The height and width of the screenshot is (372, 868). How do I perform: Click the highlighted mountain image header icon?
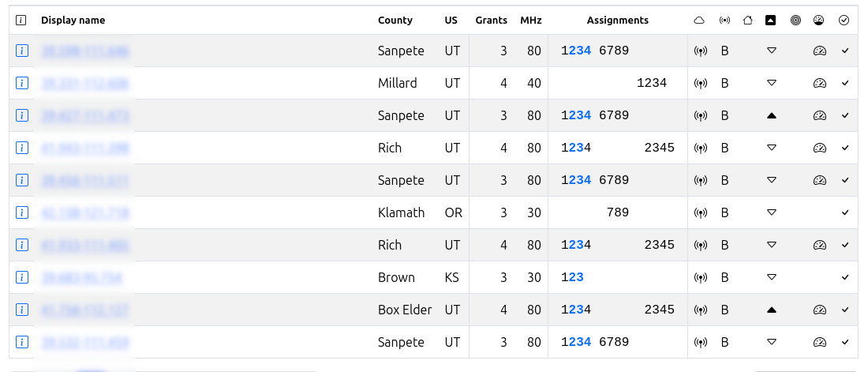771,21
